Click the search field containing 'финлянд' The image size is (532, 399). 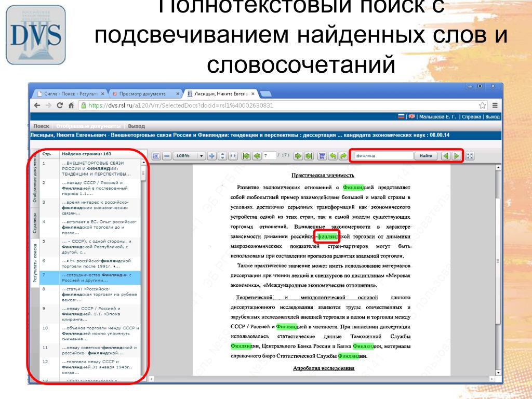383,156
